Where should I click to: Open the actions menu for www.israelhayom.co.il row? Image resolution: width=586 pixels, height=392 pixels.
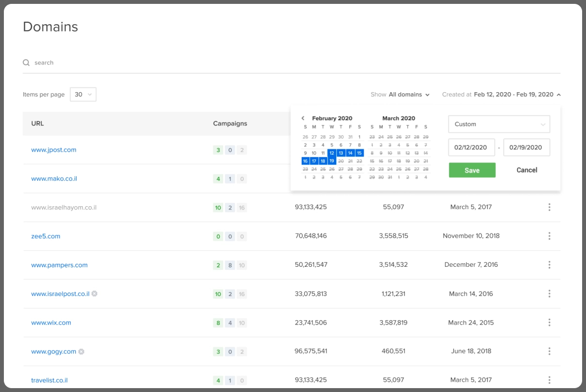pos(549,207)
